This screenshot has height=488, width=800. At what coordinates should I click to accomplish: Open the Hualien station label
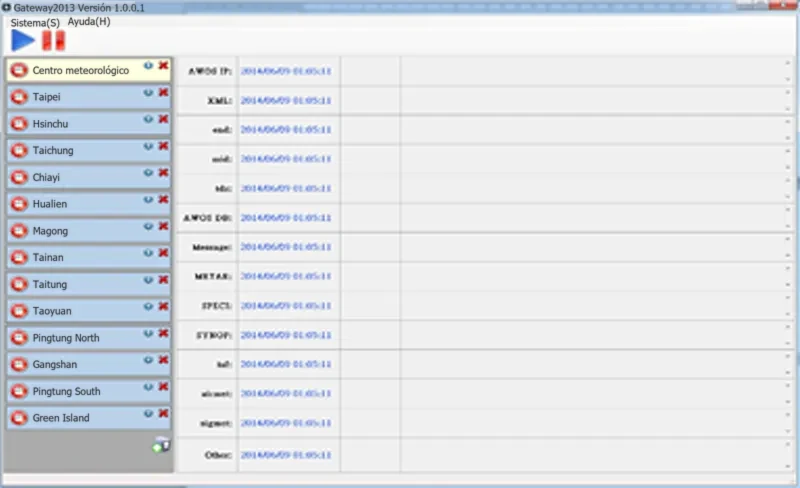(x=49, y=204)
